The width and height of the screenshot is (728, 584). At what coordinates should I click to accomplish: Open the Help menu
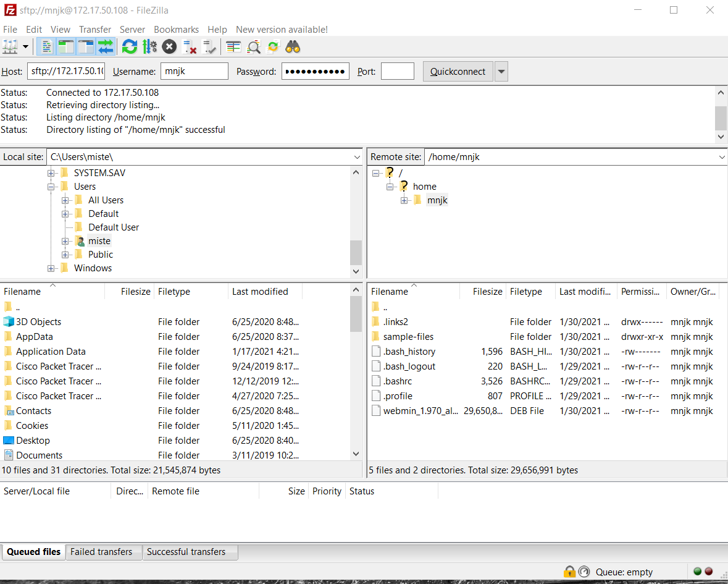[217, 29]
